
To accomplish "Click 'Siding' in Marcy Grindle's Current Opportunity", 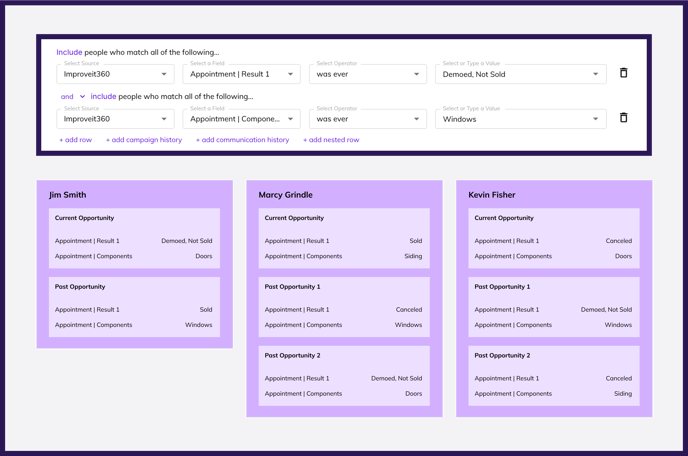I will click(x=413, y=256).
